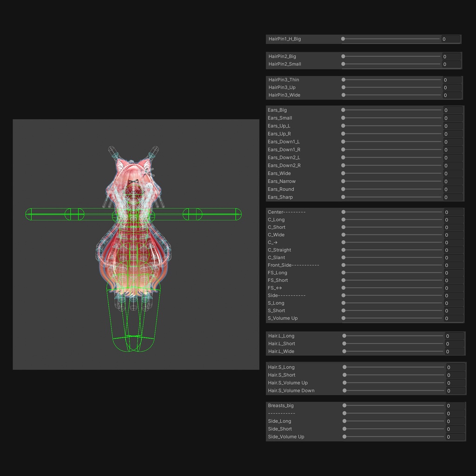This screenshot has height=476, width=476.
Task: Click the HairPin3_Thin slider handle
Action: point(344,80)
